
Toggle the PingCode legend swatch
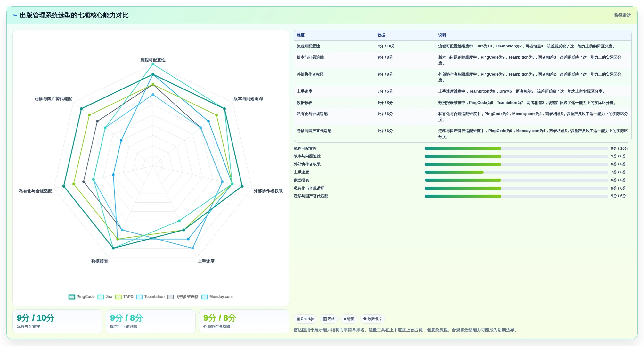point(72,297)
